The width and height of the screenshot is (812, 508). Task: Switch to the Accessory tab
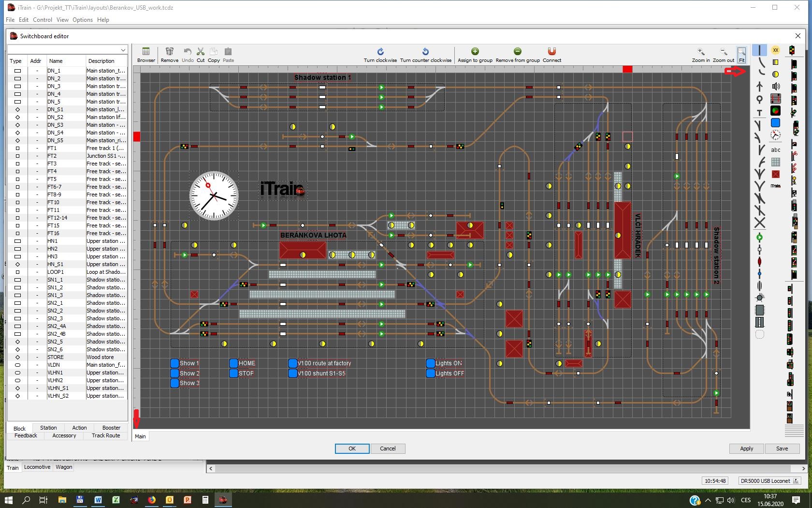pyautogui.click(x=64, y=435)
